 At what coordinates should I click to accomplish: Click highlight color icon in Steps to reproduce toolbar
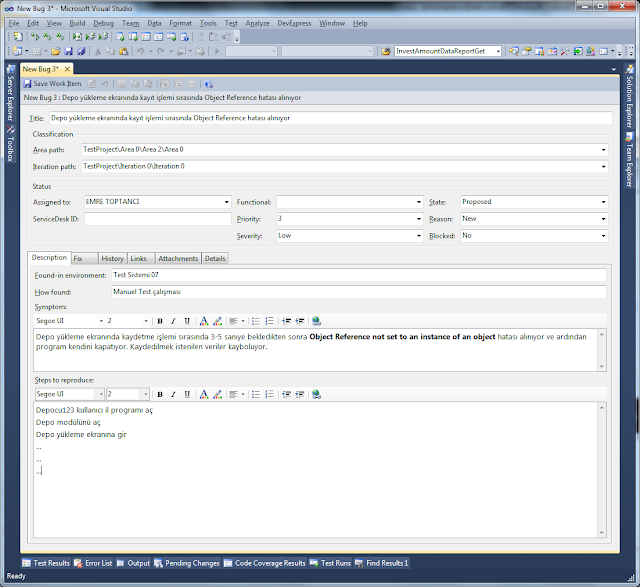tap(218, 394)
